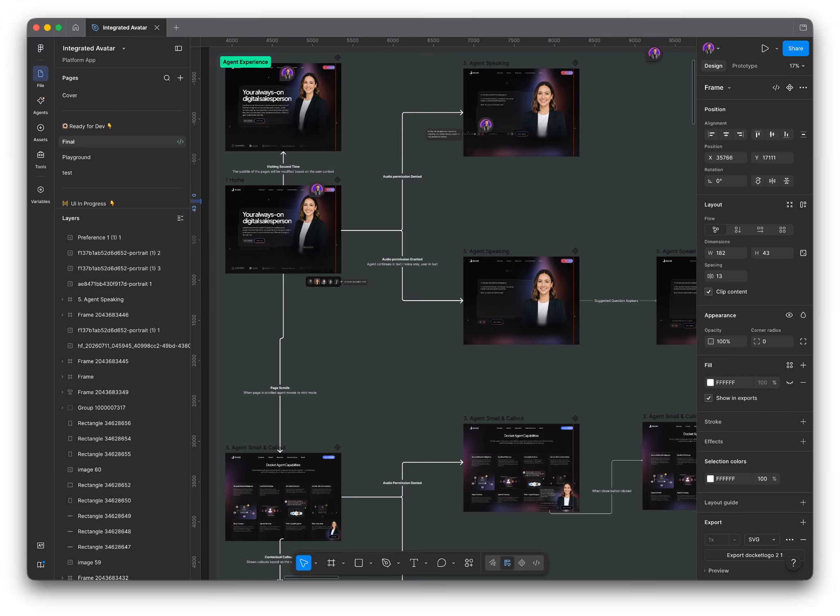Choose the Frame tool in toolbar
Image resolution: width=840 pixels, height=616 pixels.
[331, 563]
